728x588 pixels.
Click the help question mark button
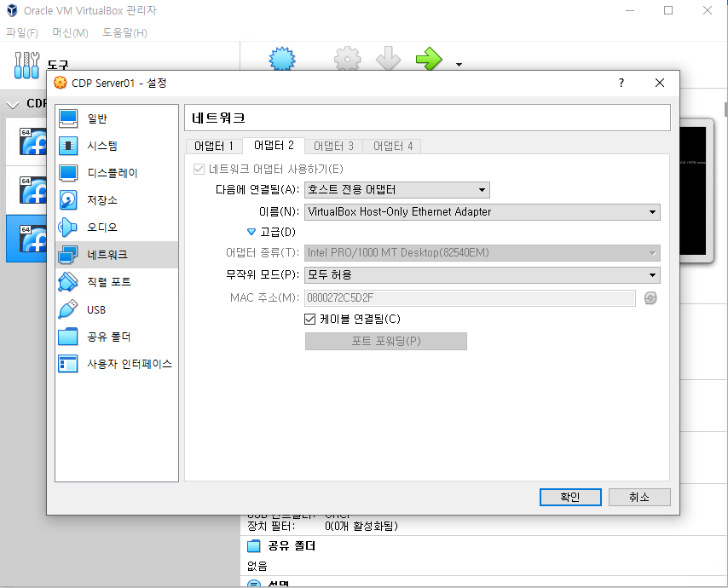point(621,83)
